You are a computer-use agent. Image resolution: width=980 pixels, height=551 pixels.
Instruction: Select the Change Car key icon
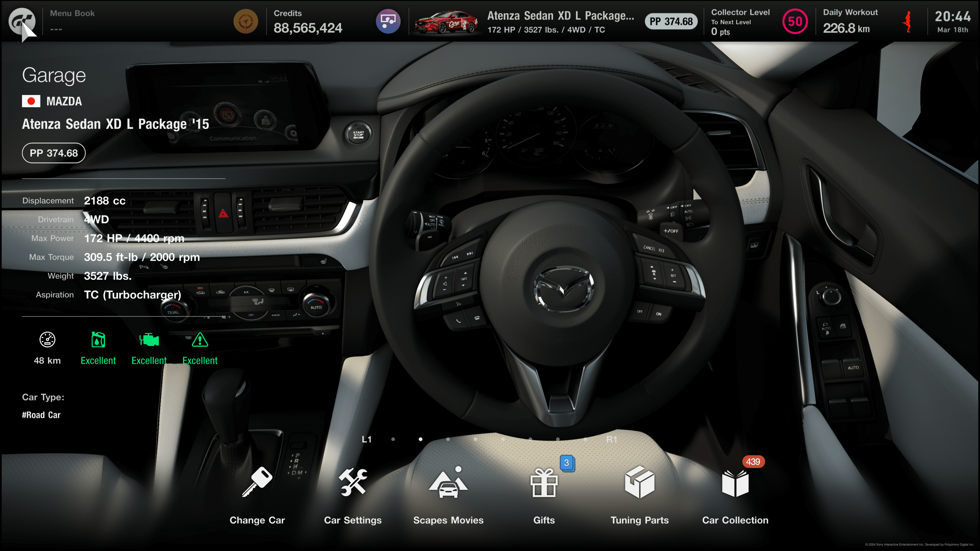(x=257, y=481)
